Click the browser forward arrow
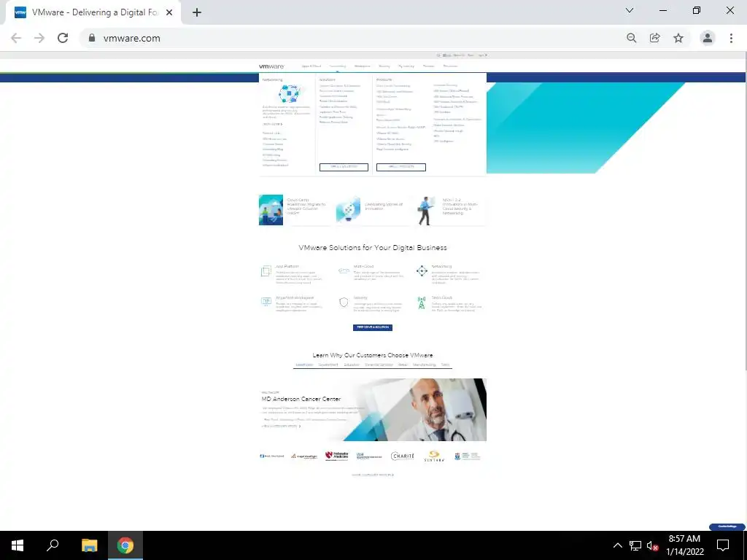Image resolution: width=747 pixels, height=560 pixels. point(39,38)
